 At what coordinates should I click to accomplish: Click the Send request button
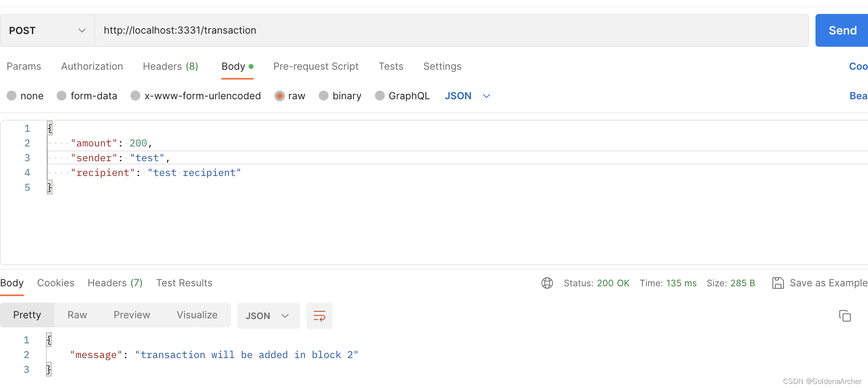(842, 30)
